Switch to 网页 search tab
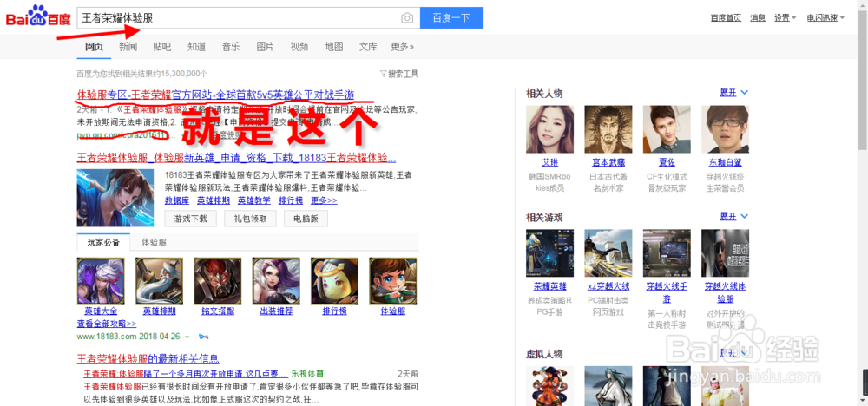The height and width of the screenshot is (406, 868). 94,47
